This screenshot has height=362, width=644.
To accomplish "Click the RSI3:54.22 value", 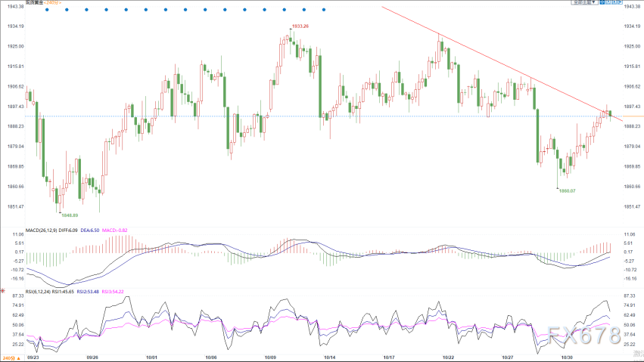I will (x=113, y=292).
